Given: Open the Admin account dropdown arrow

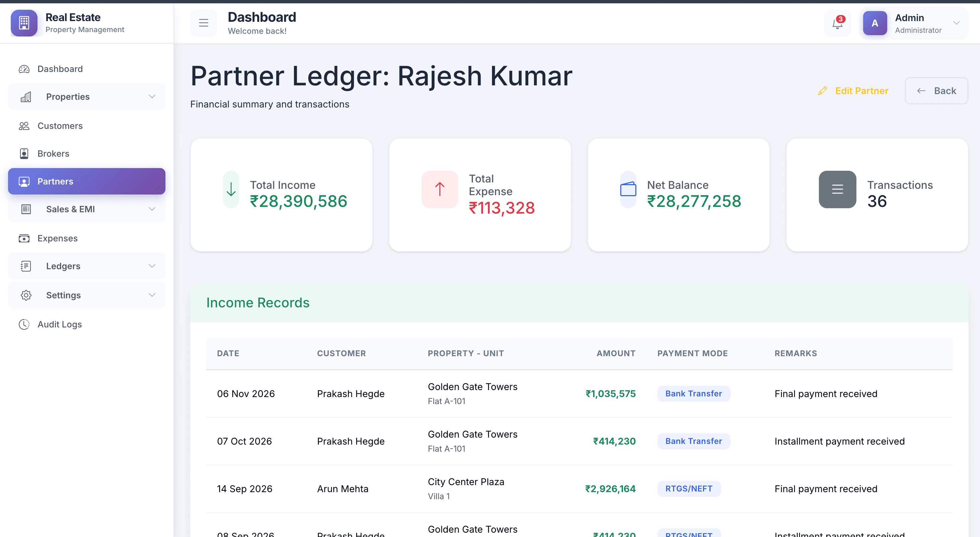Looking at the screenshot, I should [x=956, y=23].
